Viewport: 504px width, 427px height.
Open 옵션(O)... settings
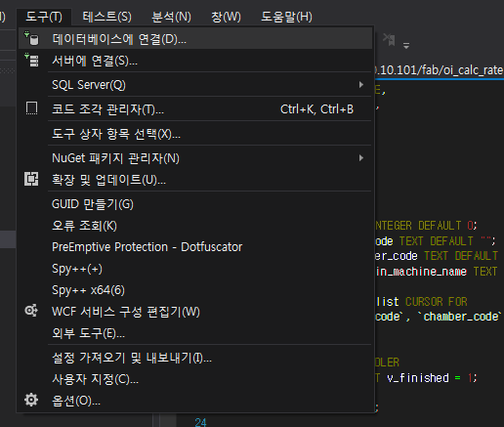195,401
